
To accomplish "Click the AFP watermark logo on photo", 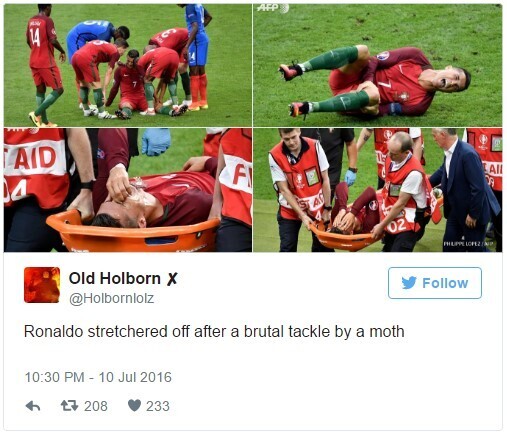I will [273, 8].
